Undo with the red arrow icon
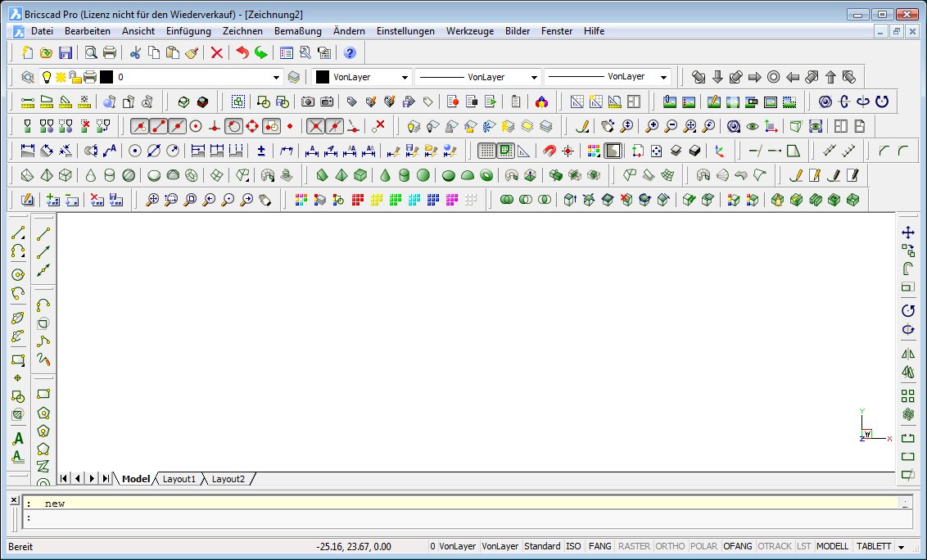Viewport: 927px width, 560px height. point(242,52)
